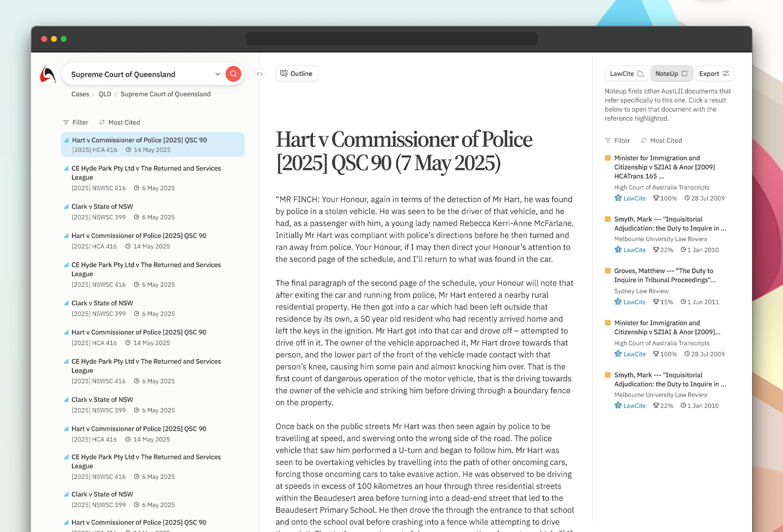Open the Groves, Matthew "The Duty to Inquire" result
This screenshot has height=532, width=783.
click(665, 275)
